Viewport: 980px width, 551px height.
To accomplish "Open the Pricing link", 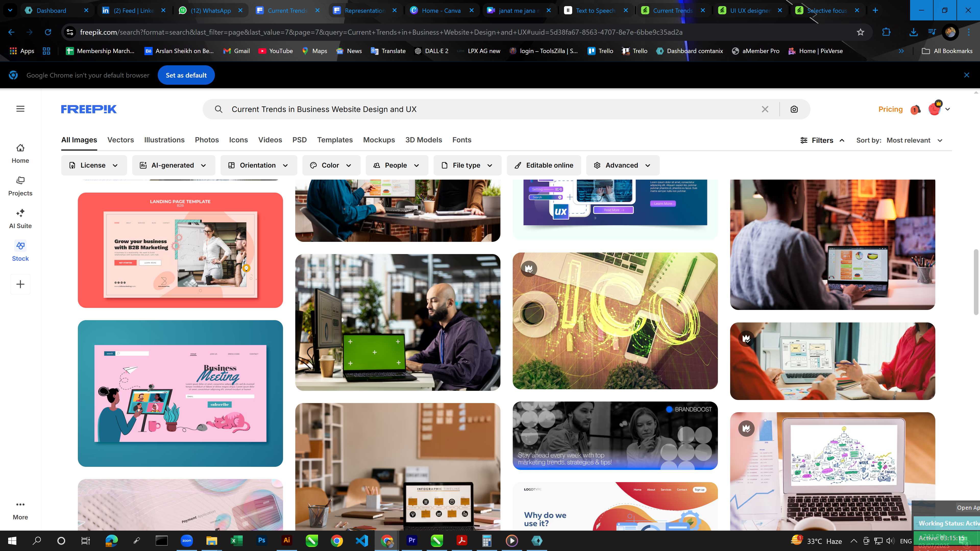I will [x=890, y=109].
